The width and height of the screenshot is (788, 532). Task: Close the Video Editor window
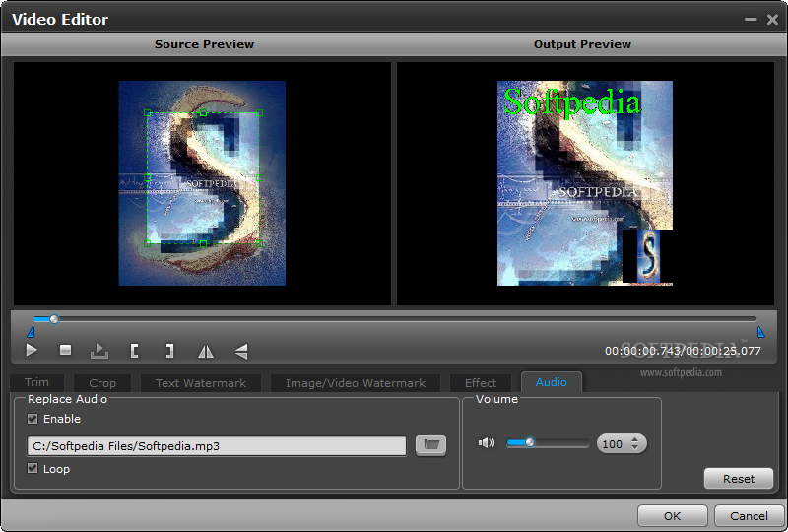point(772,19)
